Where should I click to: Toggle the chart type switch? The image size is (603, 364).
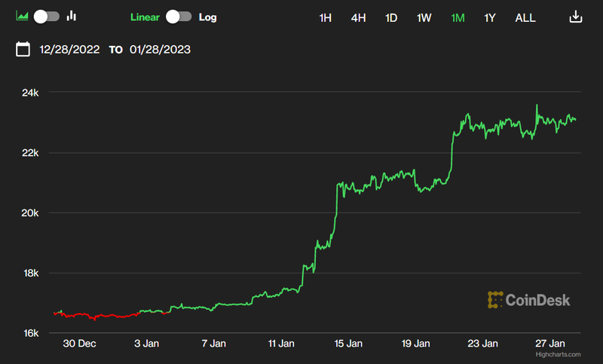[x=47, y=17]
